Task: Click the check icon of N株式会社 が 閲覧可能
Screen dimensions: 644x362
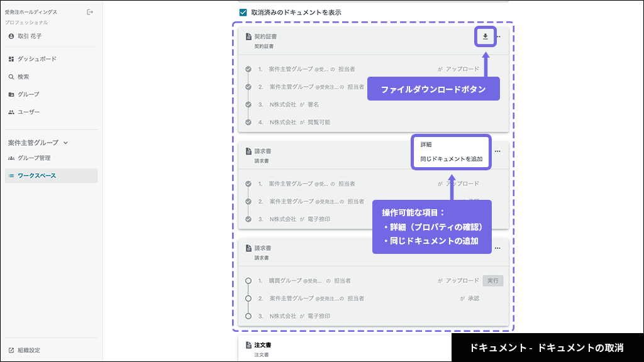Action: tap(248, 123)
